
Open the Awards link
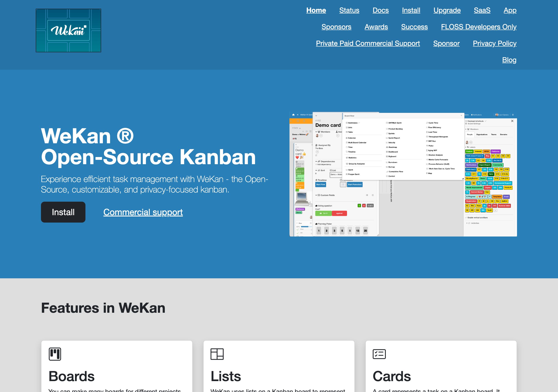point(376,27)
